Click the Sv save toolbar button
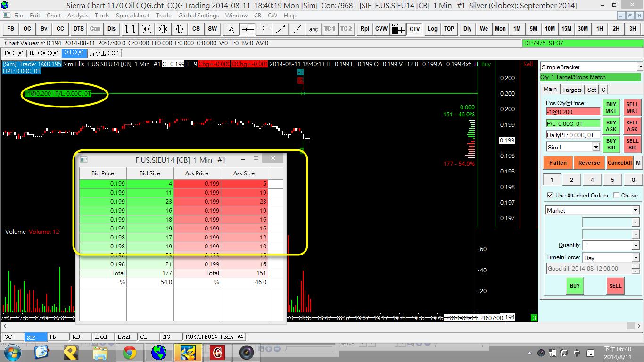 [44, 29]
